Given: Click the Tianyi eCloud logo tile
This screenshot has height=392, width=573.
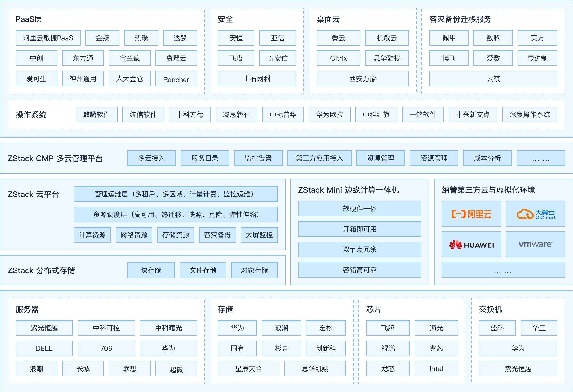Looking at the screenshot, I should click(535, 214).
